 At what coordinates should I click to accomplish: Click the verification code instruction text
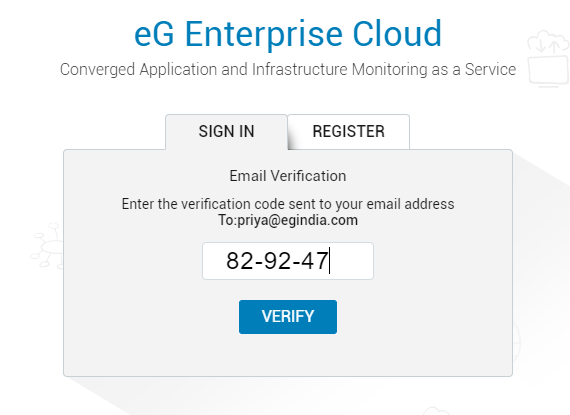point(288,204)
